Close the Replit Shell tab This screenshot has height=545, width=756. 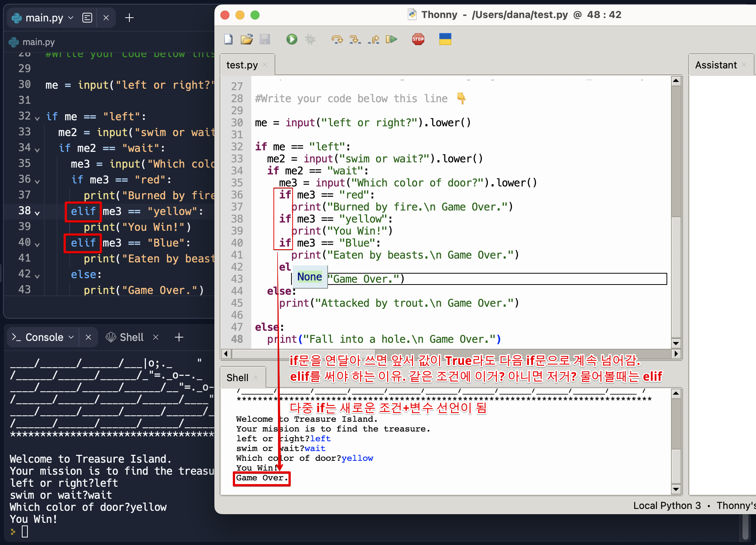pos(156,337)
